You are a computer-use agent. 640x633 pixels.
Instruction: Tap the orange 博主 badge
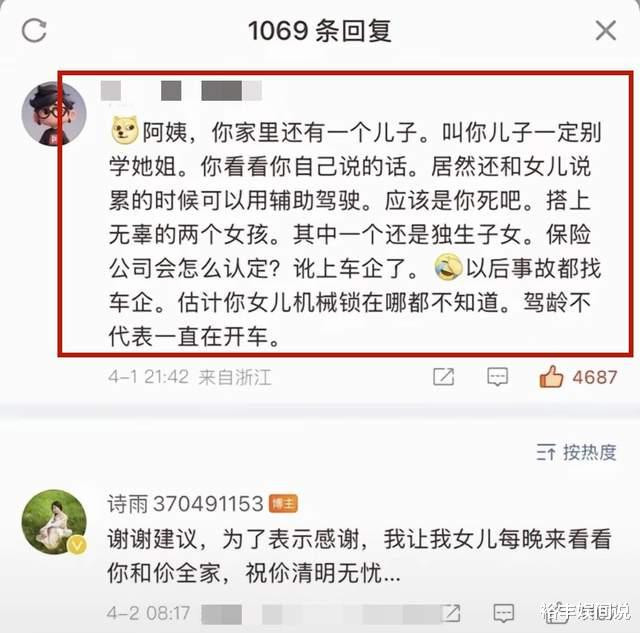[x=283, y=504]
